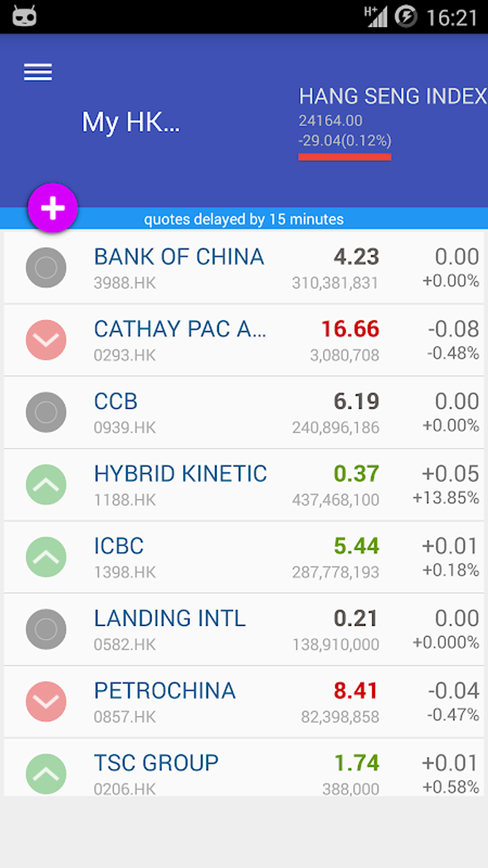The image size is (488, 868).
Task: Click Bank of China grey unchanged indicator
Action: coord(46,268)
